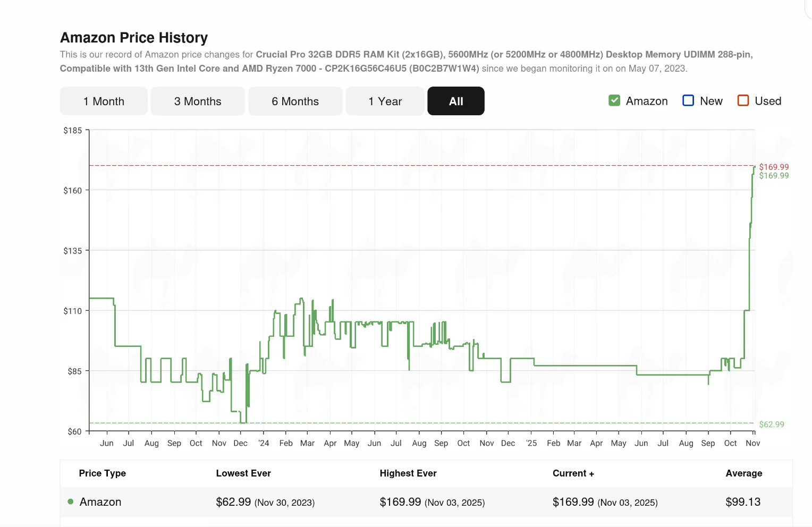Enable the "New" price series checkbox
812x527 pixels.
tap(688, 100)
